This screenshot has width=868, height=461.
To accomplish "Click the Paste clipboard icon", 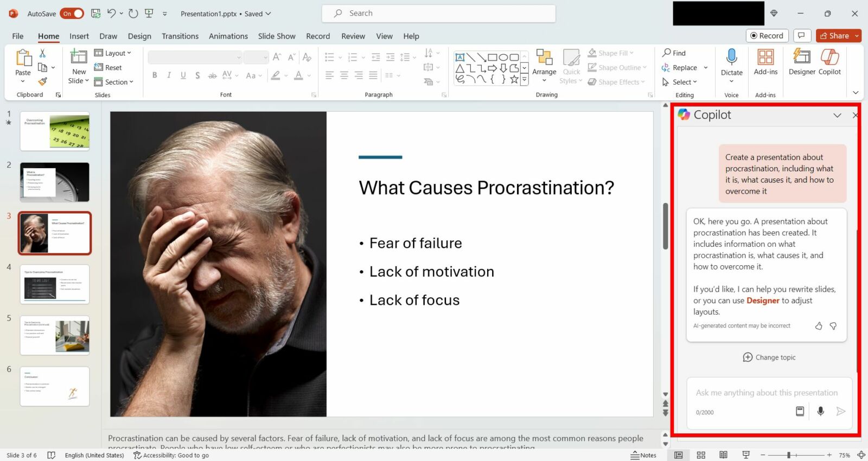I will click(23, 57).
